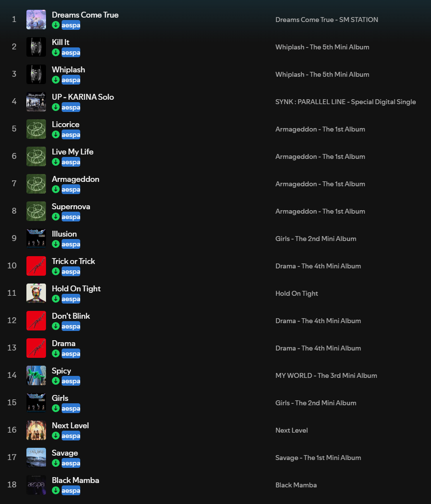The image size is (431, 504).
Task: Open the cover art of Kill It
Action: click(36, 47)
